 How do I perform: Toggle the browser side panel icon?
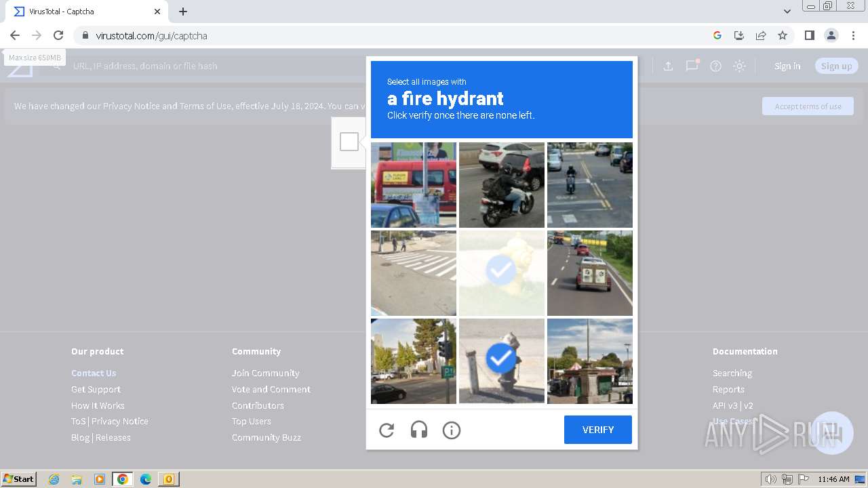809,35
